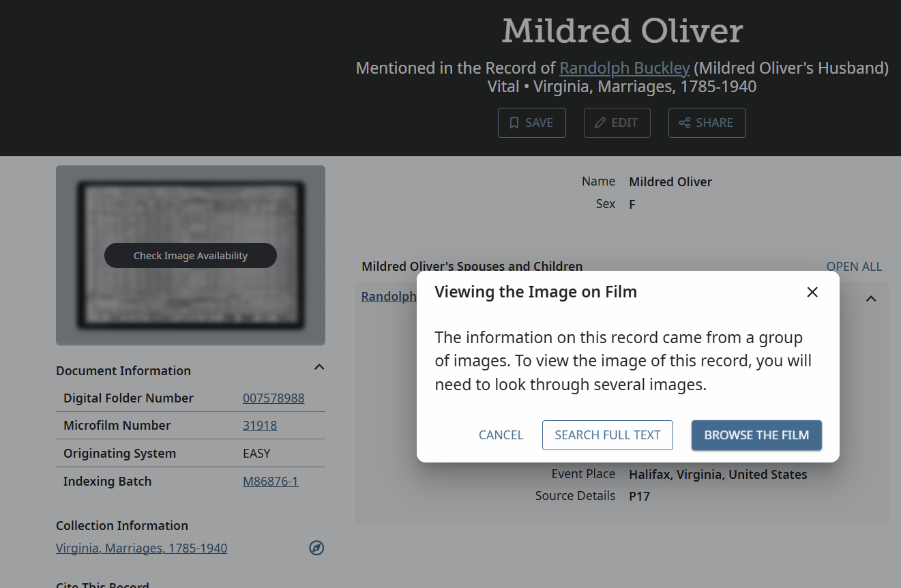Open Indexing Batch M86876-1 link
The width and height of the screenshot is (901, 588).
tap(270, 482)
